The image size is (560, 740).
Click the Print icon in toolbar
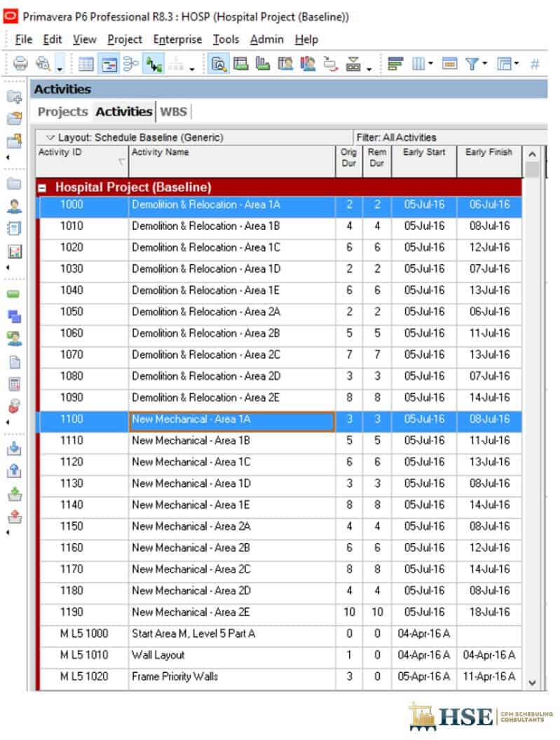tap(20, 64)
